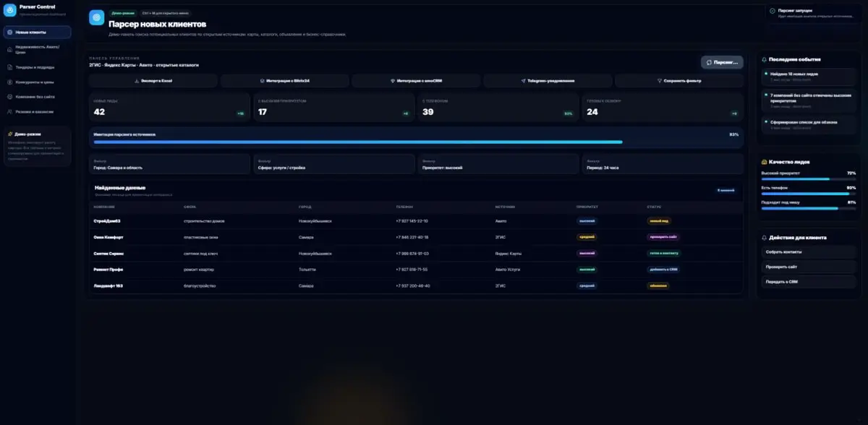This screenshot has height=425, width=868.
Task: Click the новый лид status badge
Action: click(x=659, y=220)
